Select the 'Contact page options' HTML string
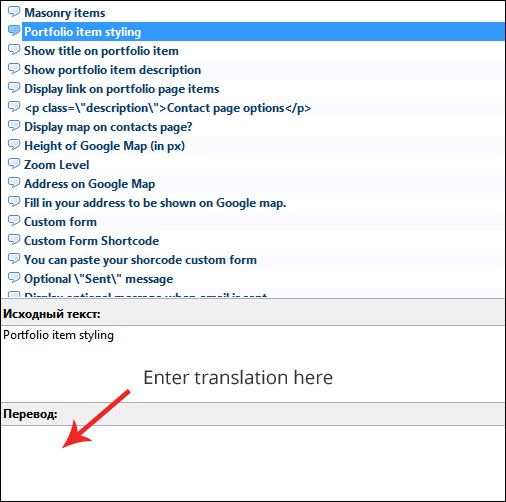The image size is (506, 502). tap(168, 108)
